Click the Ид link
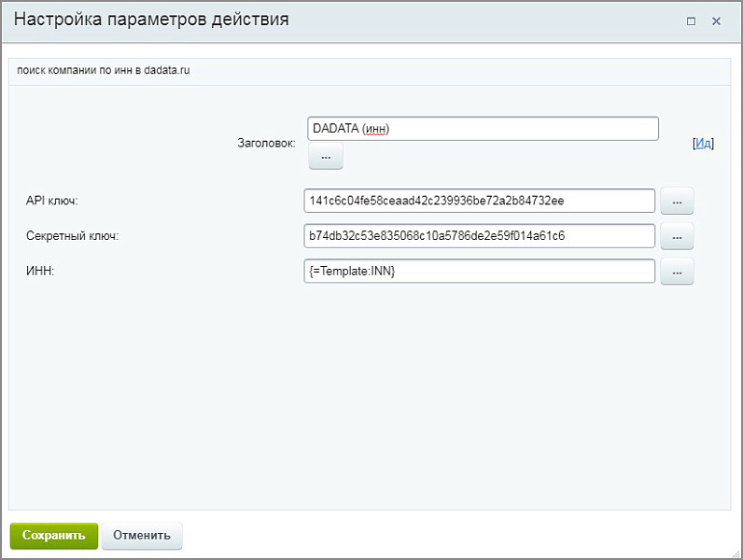The height and width of the screenshot is (560, 743). coord(703,144)
